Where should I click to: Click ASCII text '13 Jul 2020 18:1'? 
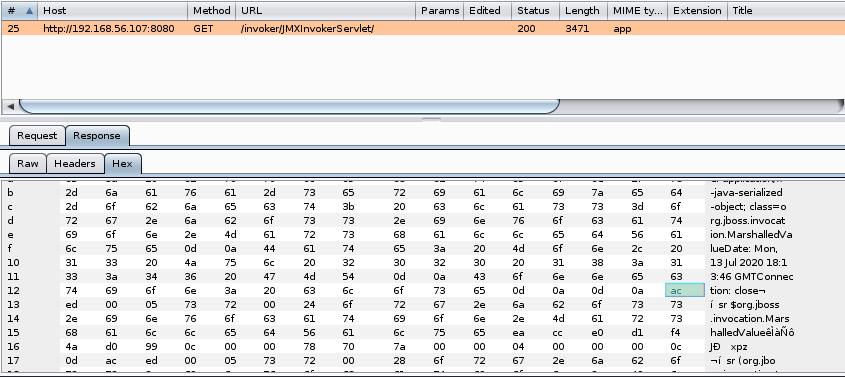coord(749,263)
